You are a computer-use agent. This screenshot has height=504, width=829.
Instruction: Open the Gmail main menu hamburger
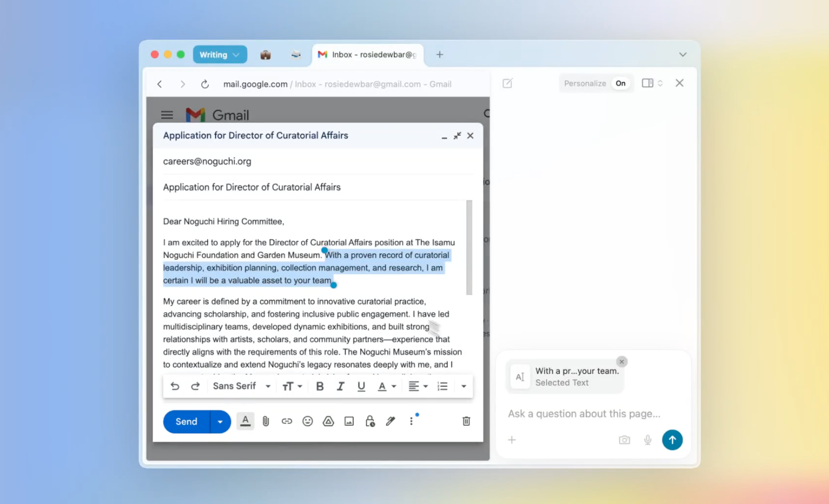(x=167, y=115)
